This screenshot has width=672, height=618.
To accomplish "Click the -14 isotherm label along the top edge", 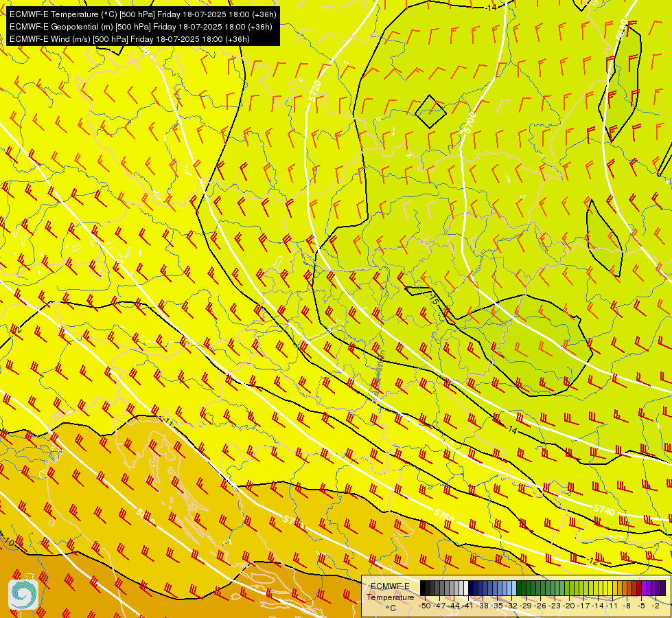I will coord(491,8).
